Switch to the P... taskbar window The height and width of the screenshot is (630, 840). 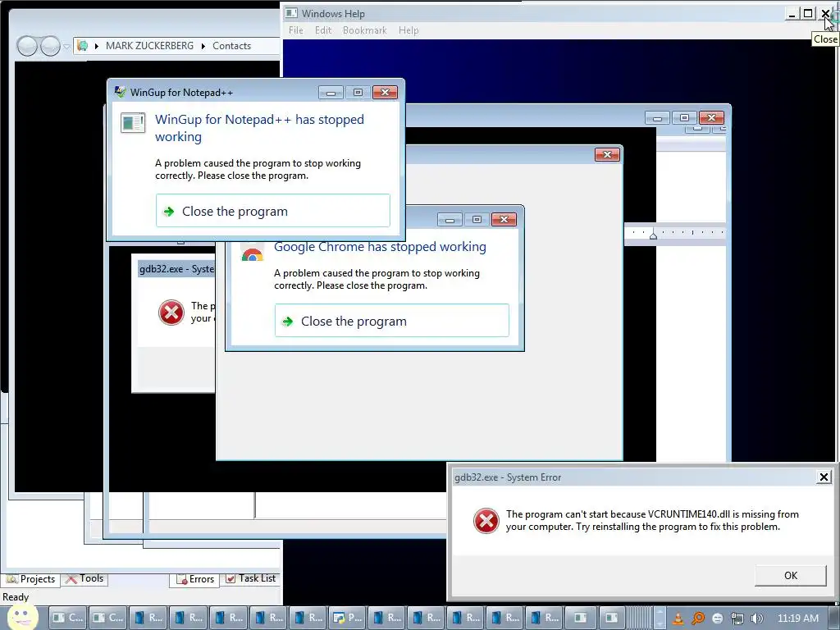(347, 618)
